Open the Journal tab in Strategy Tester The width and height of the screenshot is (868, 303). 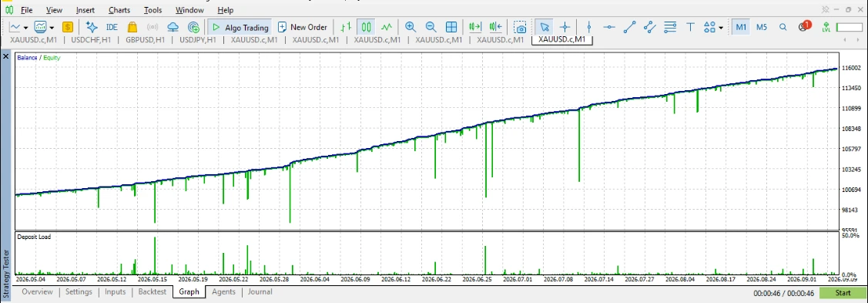pyautogui.click(x=260, y=292)
